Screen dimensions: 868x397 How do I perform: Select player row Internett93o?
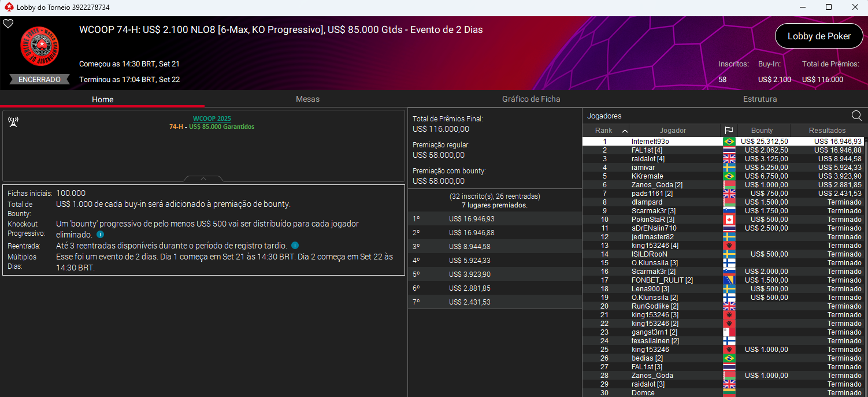click(723, 142)
